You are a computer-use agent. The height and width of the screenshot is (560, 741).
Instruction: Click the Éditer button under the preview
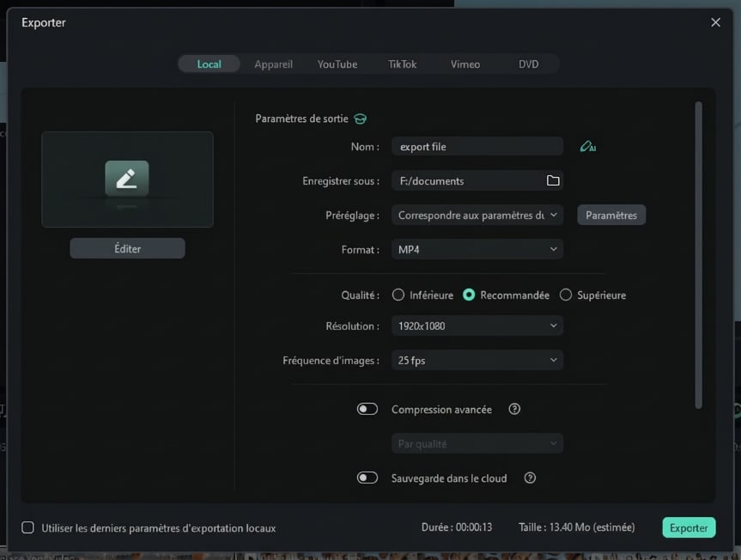point(127,247)
